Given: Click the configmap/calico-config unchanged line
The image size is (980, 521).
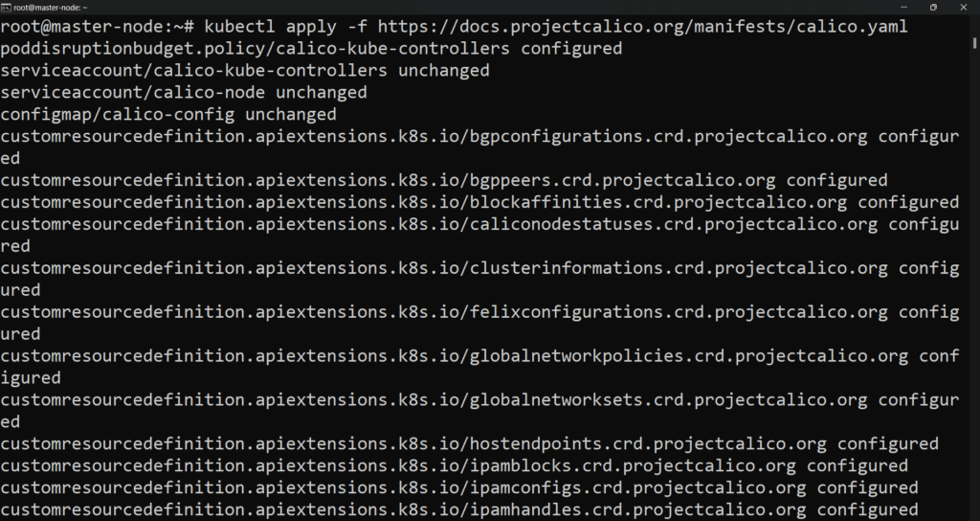Looking at the screenshot, I should point(168,114).
